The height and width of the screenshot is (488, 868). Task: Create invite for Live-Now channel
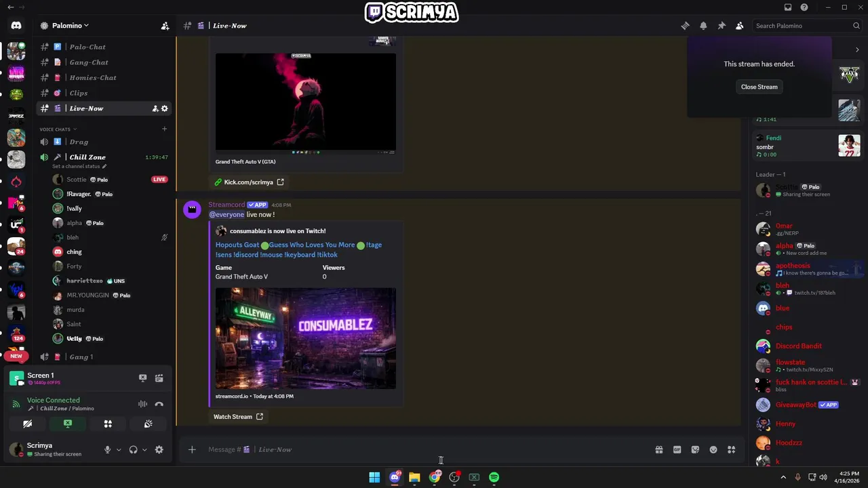(x=155, y=108)
